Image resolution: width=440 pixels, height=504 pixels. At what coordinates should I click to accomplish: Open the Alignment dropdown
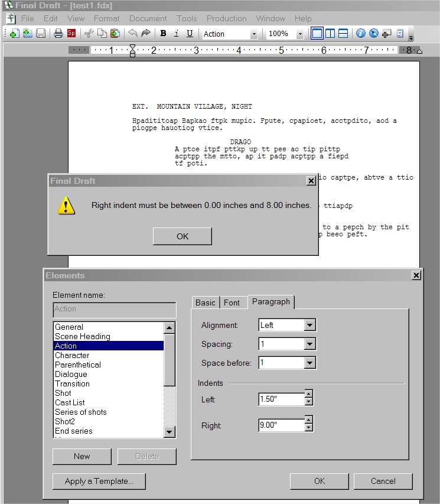coord(309,325)
